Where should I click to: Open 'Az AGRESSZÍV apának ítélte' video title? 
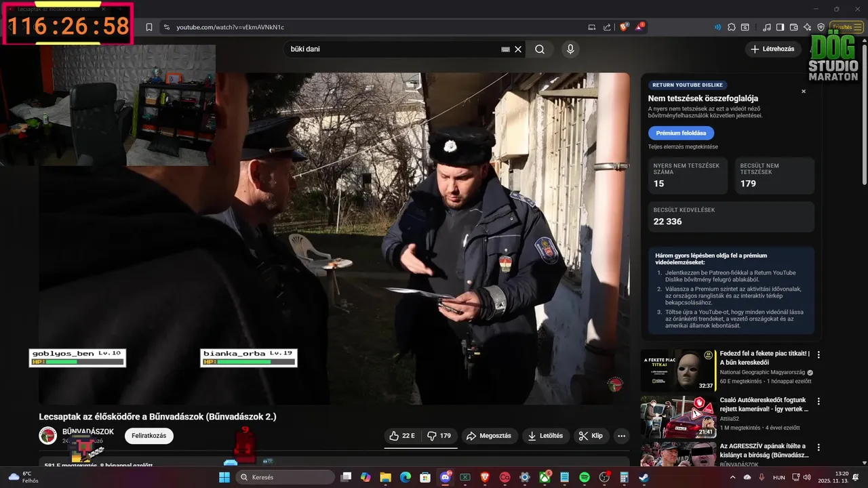[764, 451]
